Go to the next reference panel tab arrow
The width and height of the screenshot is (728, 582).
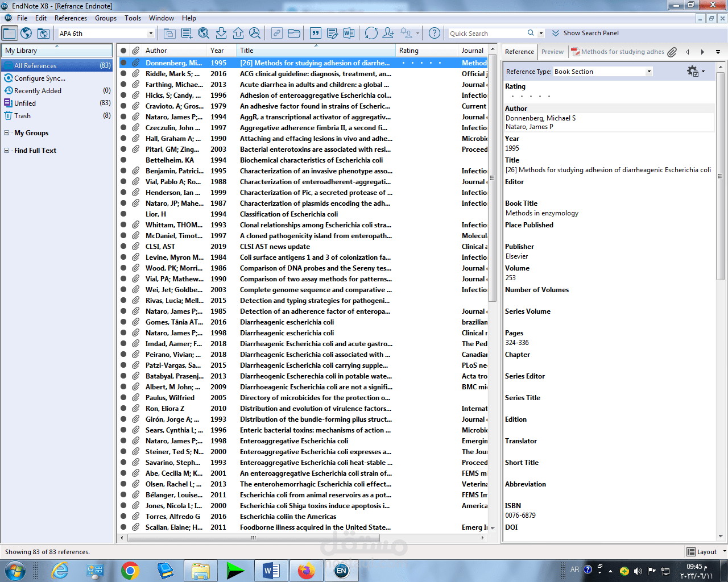click(702, 52)
